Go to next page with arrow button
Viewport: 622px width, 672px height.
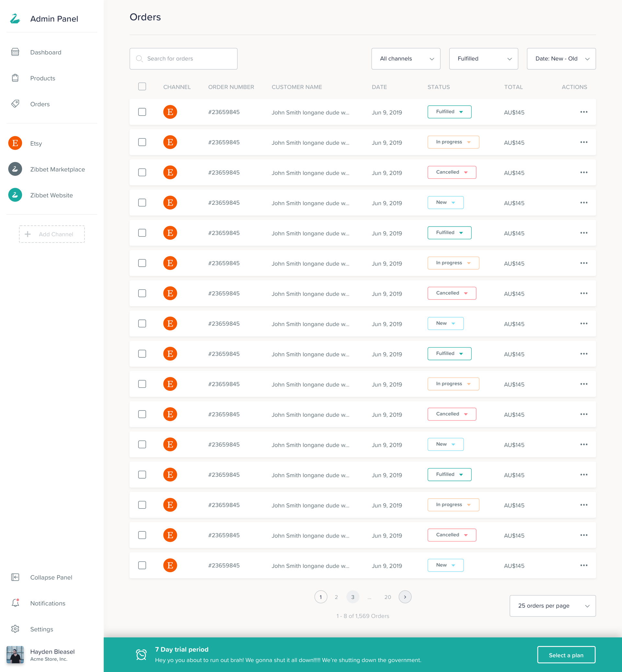[405, 597]
